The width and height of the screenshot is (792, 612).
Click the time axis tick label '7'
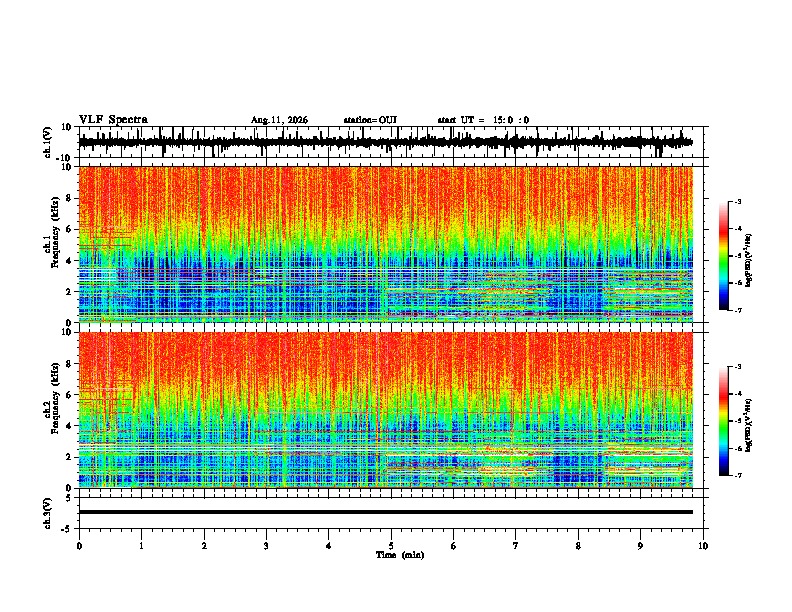point(516,546)
